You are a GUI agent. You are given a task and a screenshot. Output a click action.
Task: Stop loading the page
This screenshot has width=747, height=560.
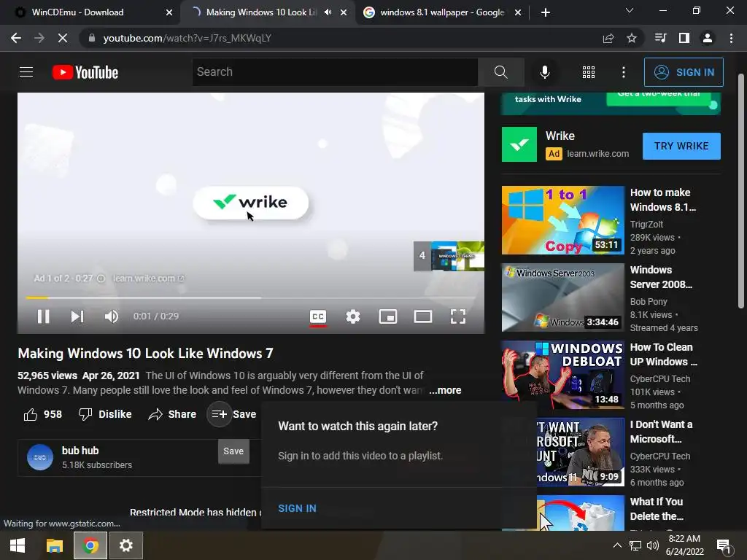click(x=63, y=38)
